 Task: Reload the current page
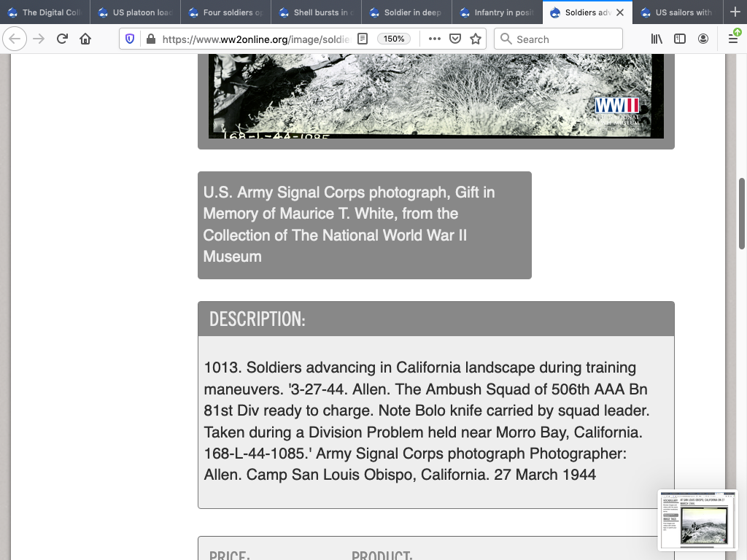pyautogui.click(x=62, y=39)
